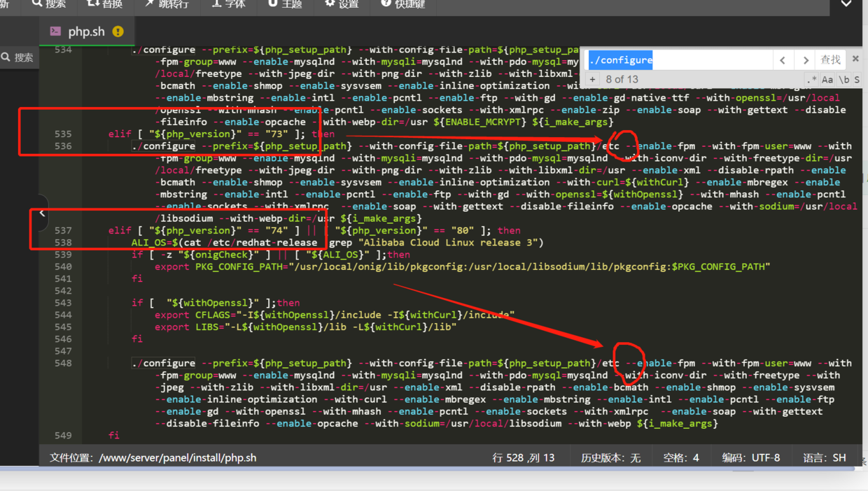Click the + expander in the find panel
Image resolution: width=868 pixels, height=491 pixels.
pos(592,79)
